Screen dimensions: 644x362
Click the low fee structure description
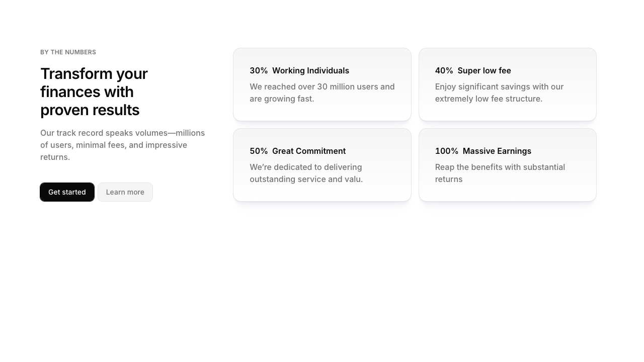tap(499, 93)
